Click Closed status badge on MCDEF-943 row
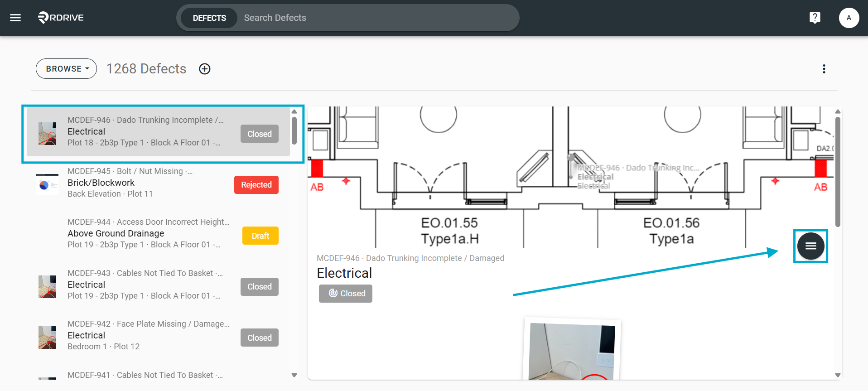868x391 pixels. click(260, 287)
